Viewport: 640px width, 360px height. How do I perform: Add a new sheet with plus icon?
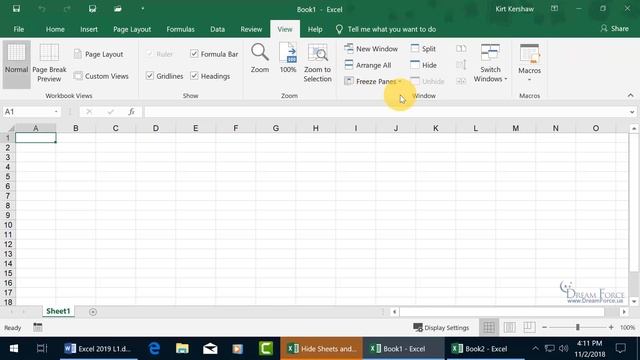(93, 312)
